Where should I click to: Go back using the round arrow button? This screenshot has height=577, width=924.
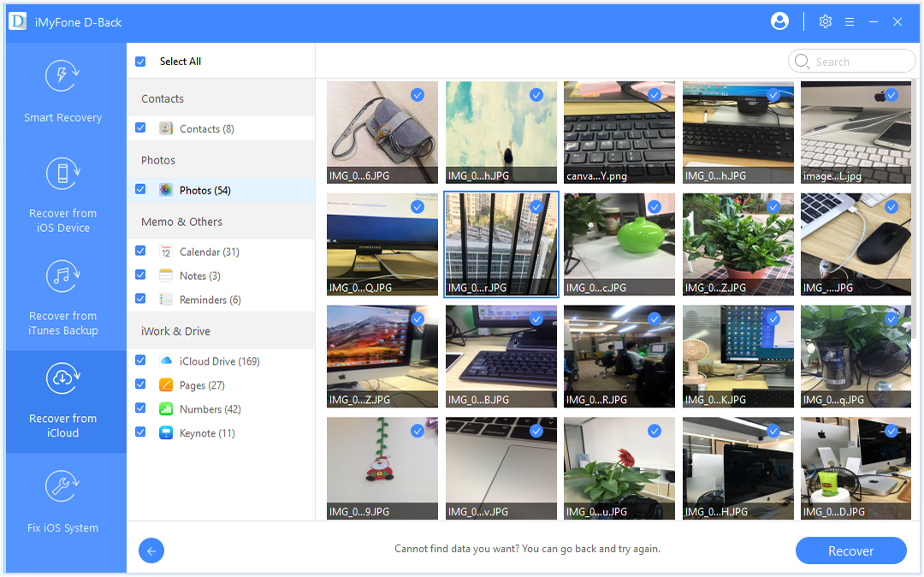151,550
